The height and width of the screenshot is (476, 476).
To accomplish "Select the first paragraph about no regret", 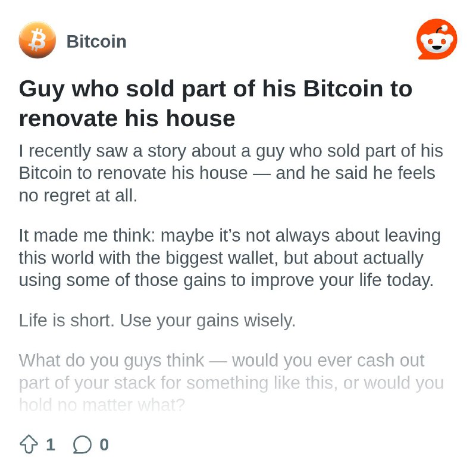I will tap(231, 173).
